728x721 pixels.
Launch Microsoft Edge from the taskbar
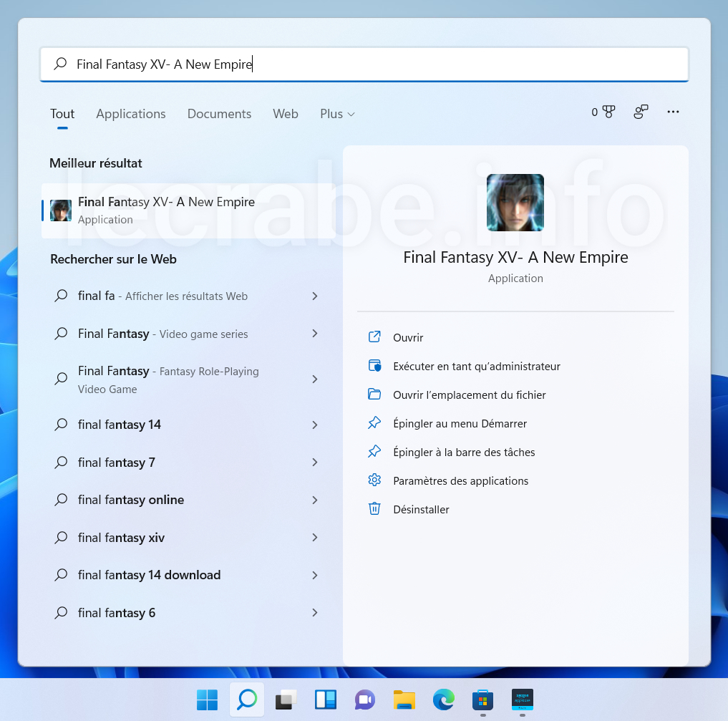(x=444, y=700)
